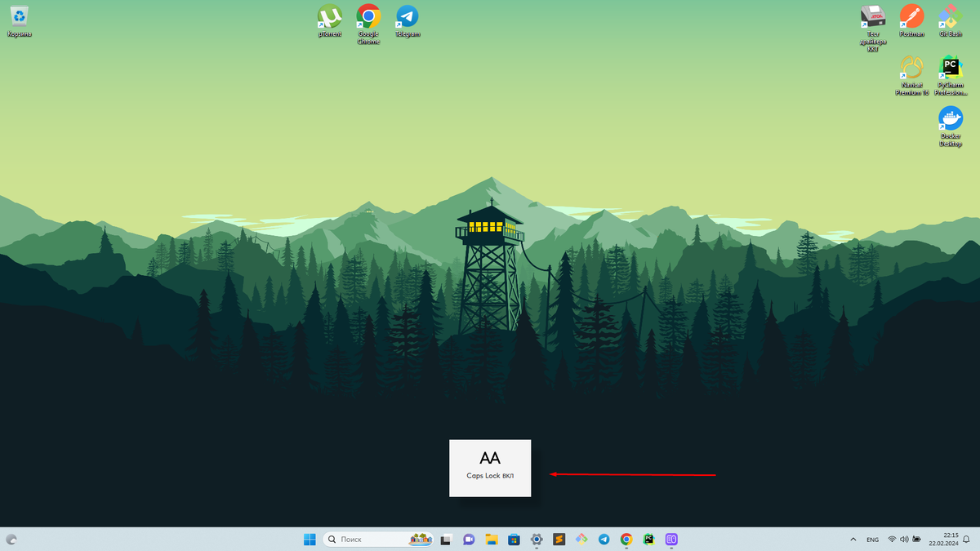Open the notification bell in the system tray

967,540
